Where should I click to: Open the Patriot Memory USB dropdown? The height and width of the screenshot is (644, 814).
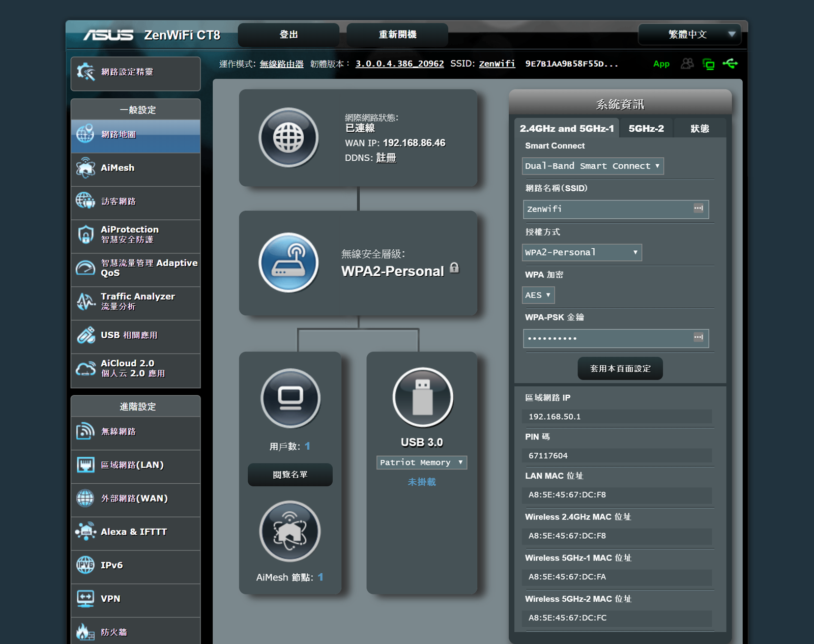[421, 462]
